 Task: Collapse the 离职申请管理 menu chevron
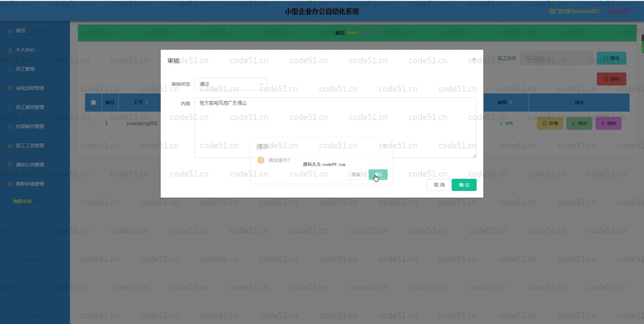[x=61, y=183]
